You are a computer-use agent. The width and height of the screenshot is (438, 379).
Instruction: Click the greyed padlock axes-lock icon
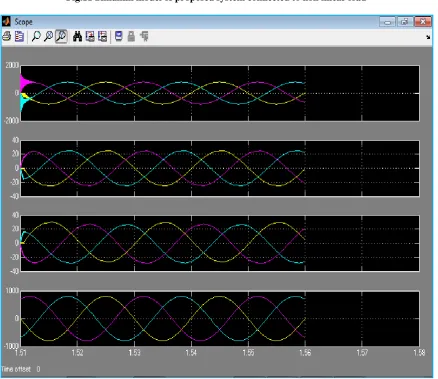click(131, 36)
